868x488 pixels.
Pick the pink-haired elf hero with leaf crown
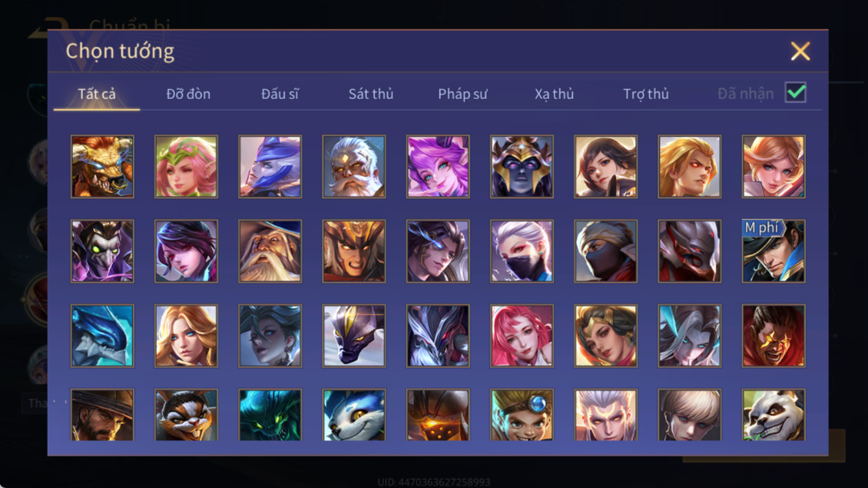(186, 167)
